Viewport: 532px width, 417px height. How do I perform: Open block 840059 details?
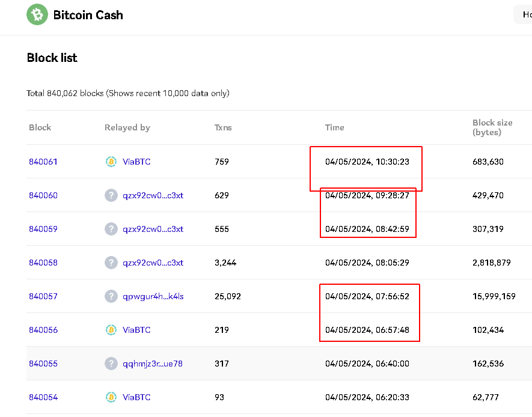43,229
